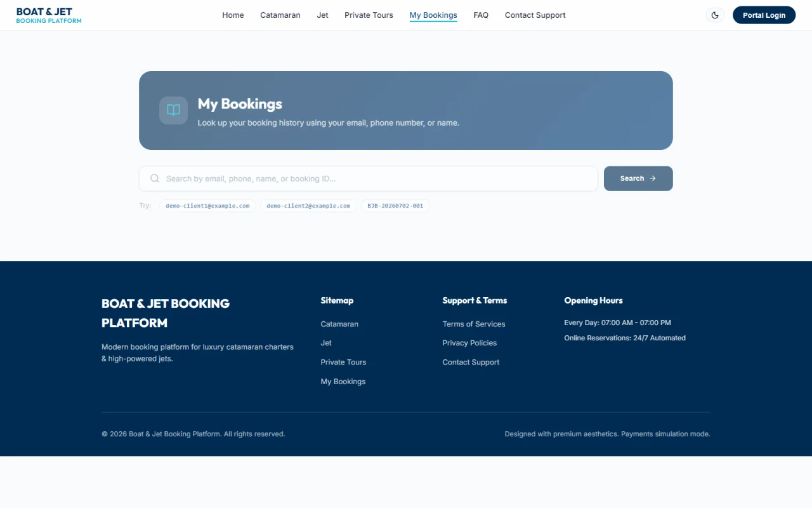812x508 pixels.
Task: Select My Bookings in the top navigation
Action: [x=433, y=15]
